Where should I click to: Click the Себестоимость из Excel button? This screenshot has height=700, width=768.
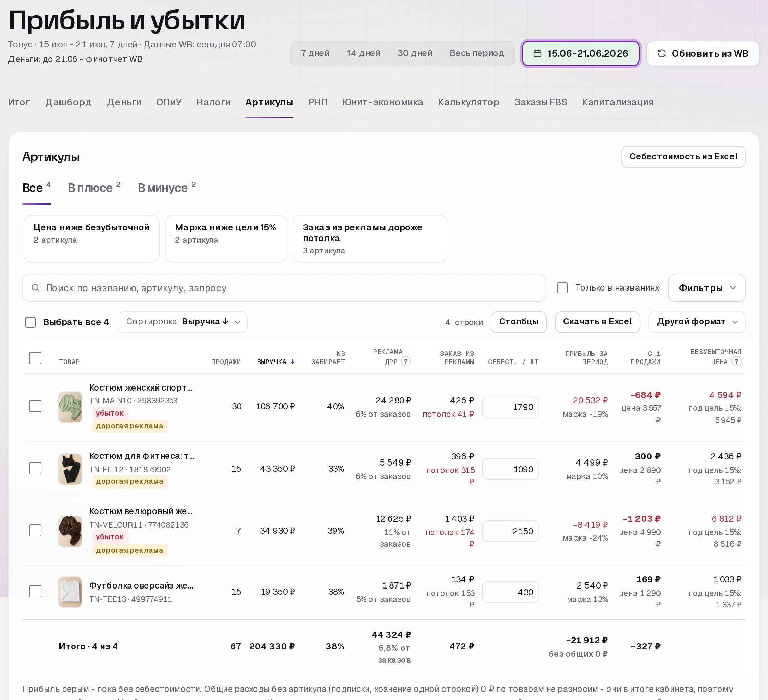pos(683,157)
